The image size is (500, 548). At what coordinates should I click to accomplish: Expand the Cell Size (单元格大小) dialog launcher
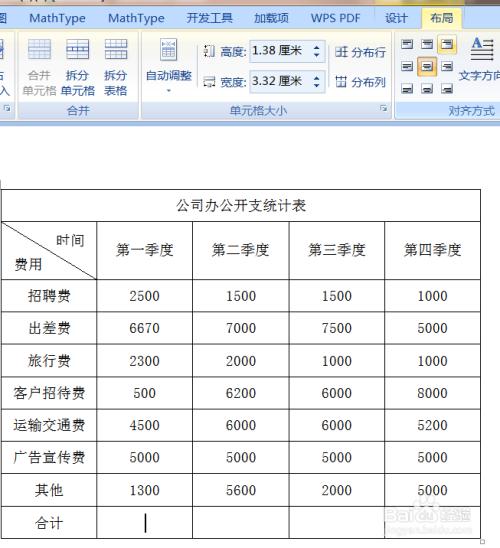click(x=383, y=108)
